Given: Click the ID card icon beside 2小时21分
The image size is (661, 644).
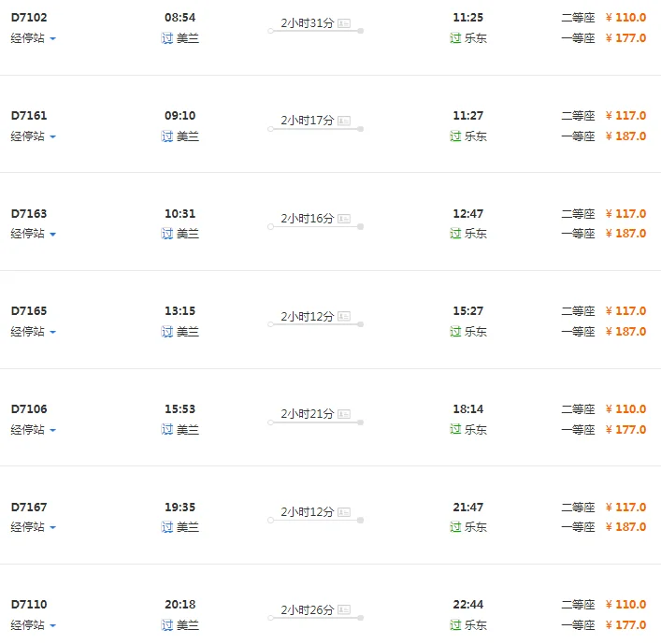Looking at the screenshot, I should point(344,414).
